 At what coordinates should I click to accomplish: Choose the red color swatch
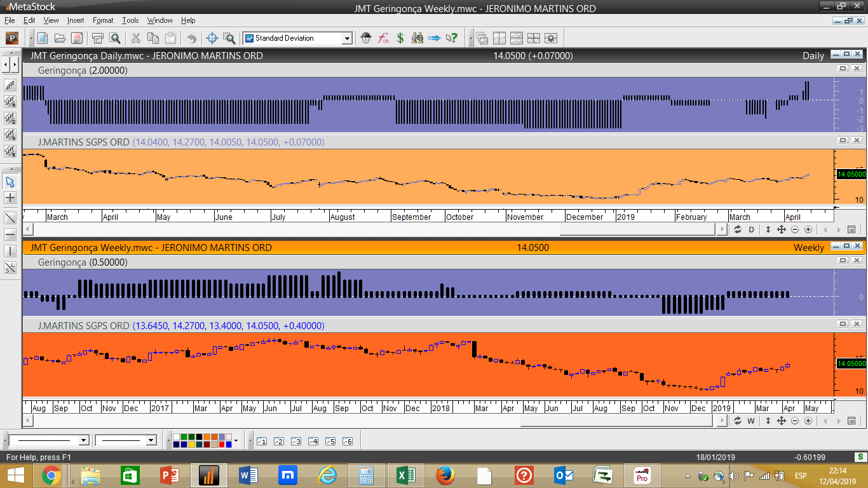coord(222,444)
